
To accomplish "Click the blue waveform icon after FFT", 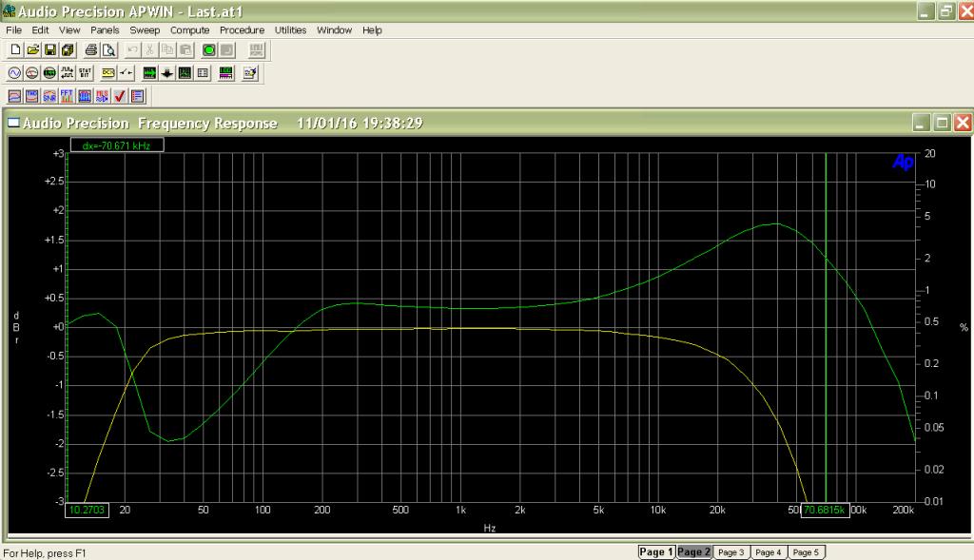I will (x=85, y=96).
